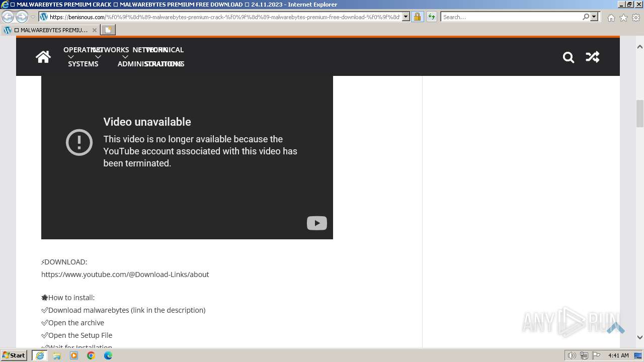Launch Microsoft Edge from taskbar

point(108,355)
